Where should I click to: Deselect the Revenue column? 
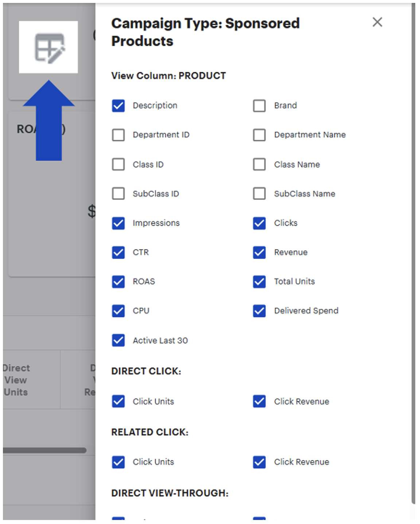(259, 253)
